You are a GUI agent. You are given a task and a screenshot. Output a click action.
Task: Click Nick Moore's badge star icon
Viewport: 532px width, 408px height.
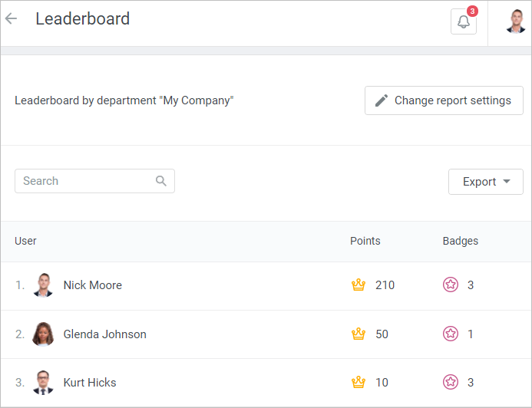(451, 285)
